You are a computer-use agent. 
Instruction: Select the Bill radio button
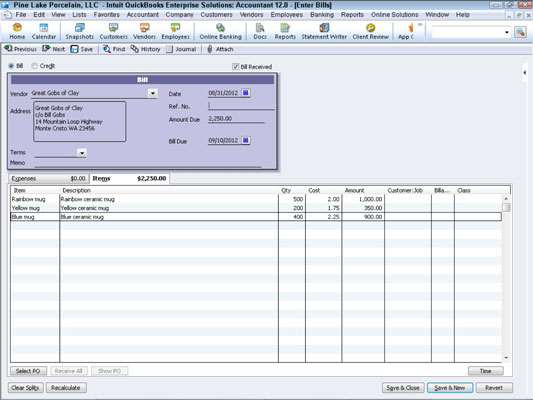coord(11,66)
